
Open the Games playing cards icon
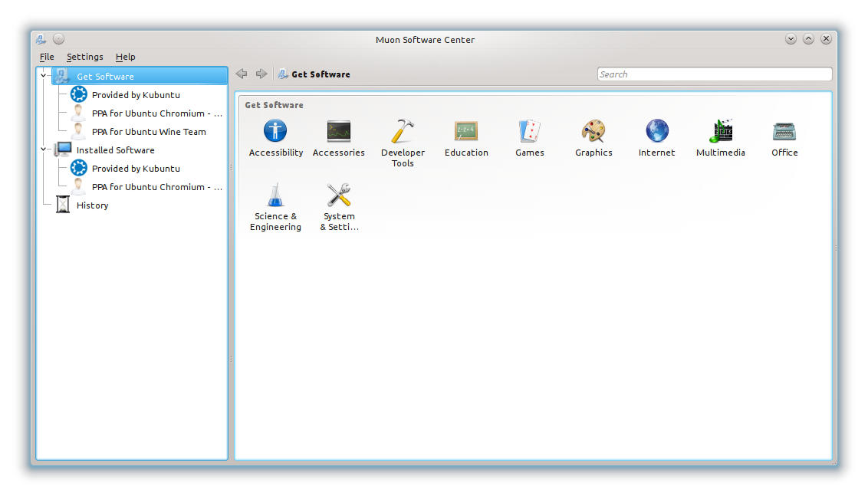[x=530, y=131]
